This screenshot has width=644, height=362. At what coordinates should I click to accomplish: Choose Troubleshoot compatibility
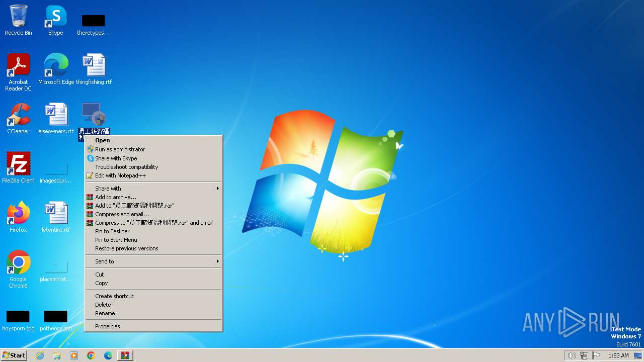pos(153,167)
